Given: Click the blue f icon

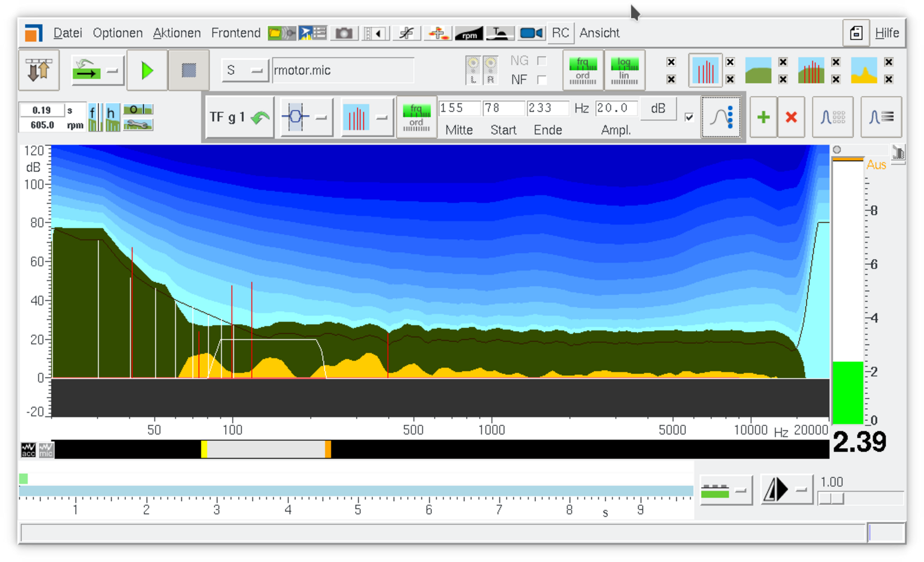Looking at the screenshot, I should [x=95, y=117].
